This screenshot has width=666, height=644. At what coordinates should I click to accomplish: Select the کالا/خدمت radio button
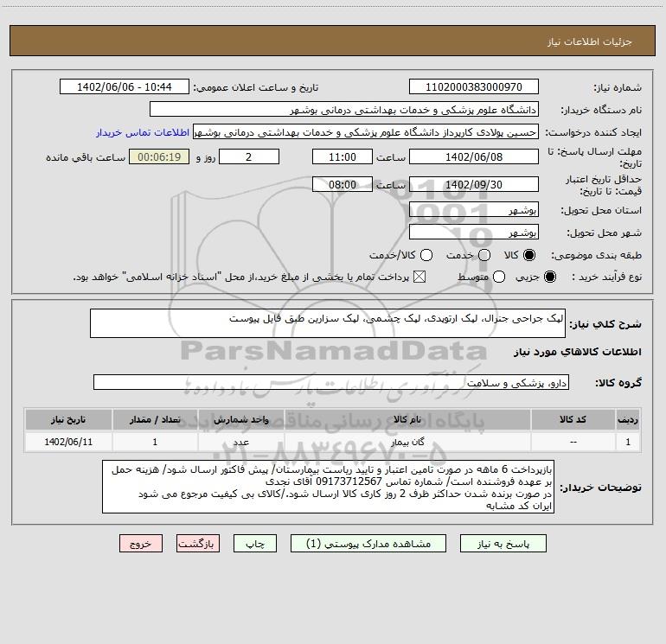coord(426,255)
